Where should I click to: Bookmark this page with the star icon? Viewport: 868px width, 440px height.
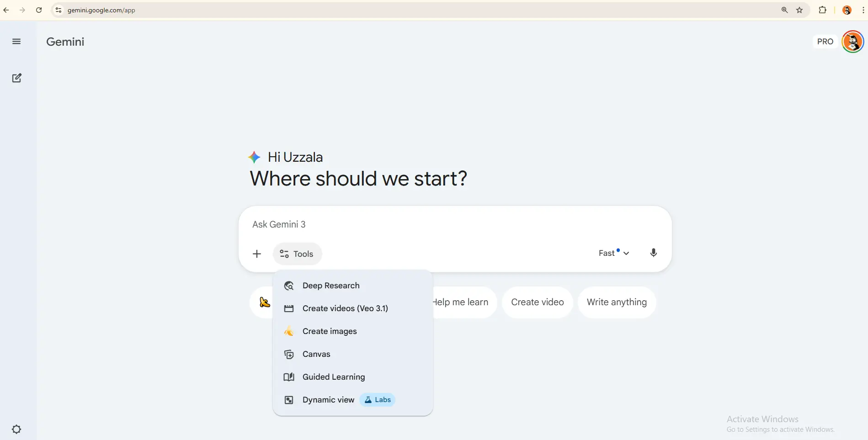click(799, 10)
